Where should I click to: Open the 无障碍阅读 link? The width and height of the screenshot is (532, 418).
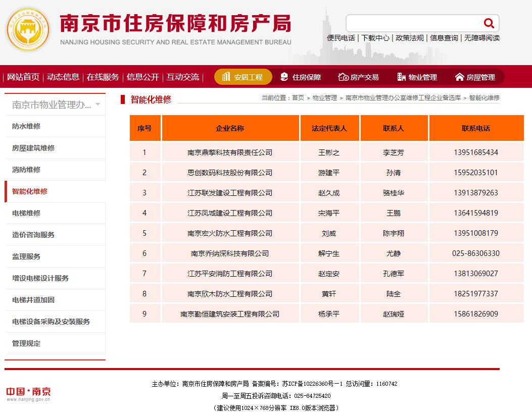tap(482, 38)
